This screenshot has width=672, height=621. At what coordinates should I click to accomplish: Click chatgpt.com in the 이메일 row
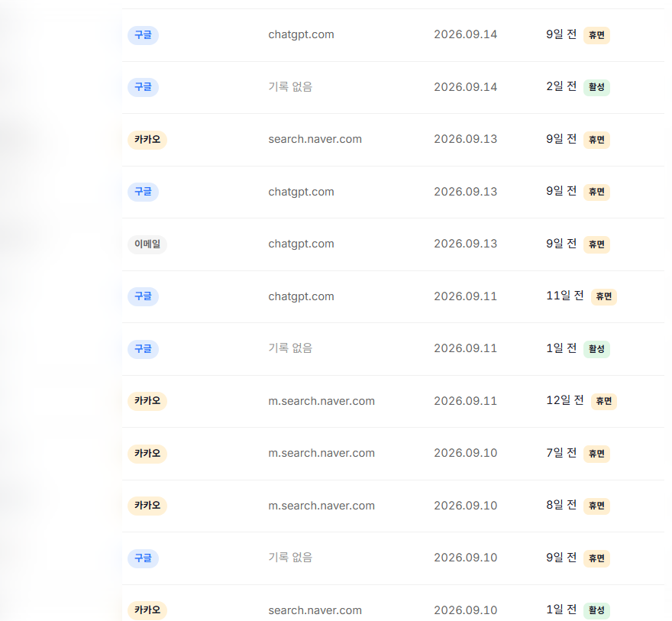pos(301,244)
